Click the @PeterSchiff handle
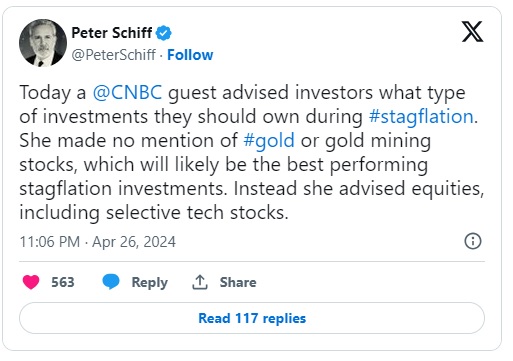This screenshot has height=361, width=513. (x=114, y=55)
